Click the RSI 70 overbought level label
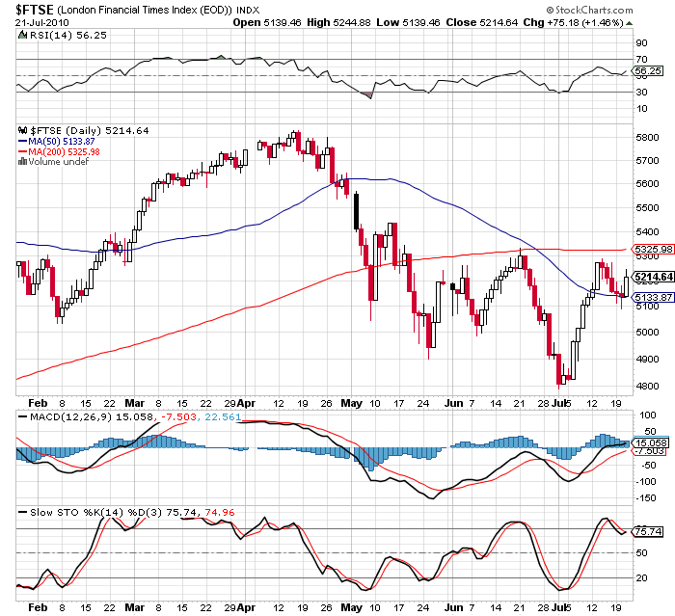675x616 pixels. (x=641, y=60)
